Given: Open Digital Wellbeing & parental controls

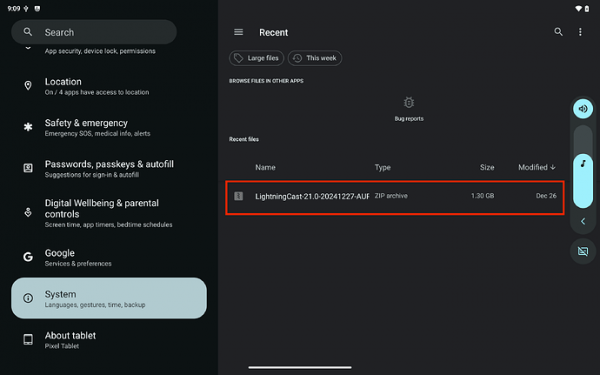Looking at the screenshot, I should pos(109,213).
